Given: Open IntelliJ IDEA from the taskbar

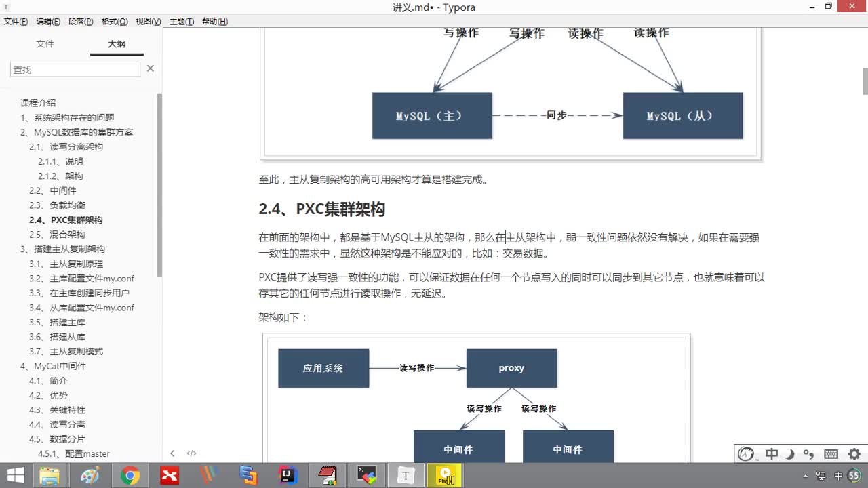Looking at the screenshot, I should (x=289, y=476).
